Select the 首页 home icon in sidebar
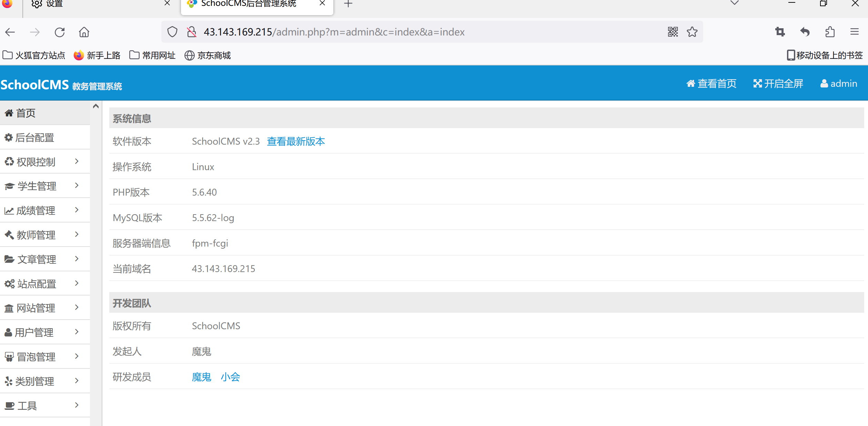Screen dimensions: 868x426 (9, 113)
